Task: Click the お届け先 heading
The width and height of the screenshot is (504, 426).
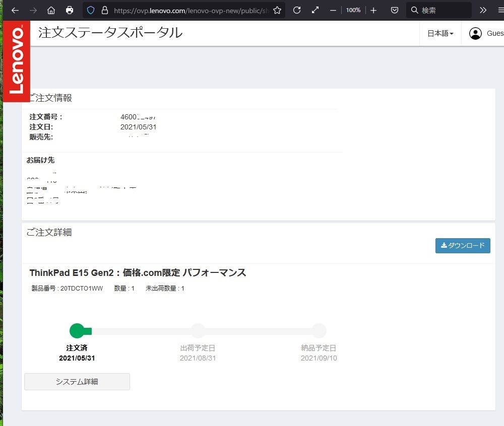Action: (x=40, y=160)
